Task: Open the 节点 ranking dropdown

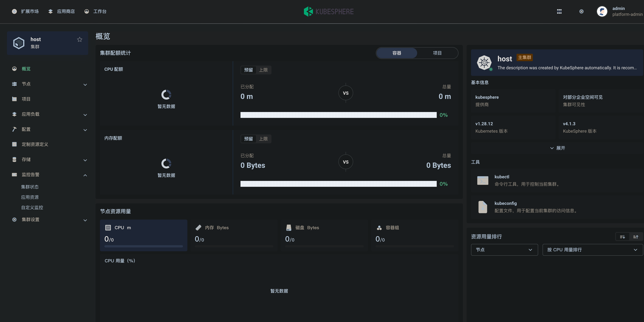Action: [x=504, y=250]
